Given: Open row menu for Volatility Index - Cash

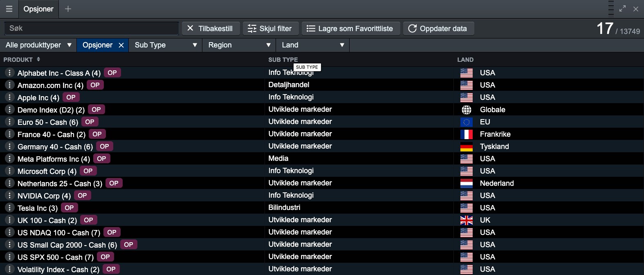Looking at the screenshot, I should coord(9,269).
